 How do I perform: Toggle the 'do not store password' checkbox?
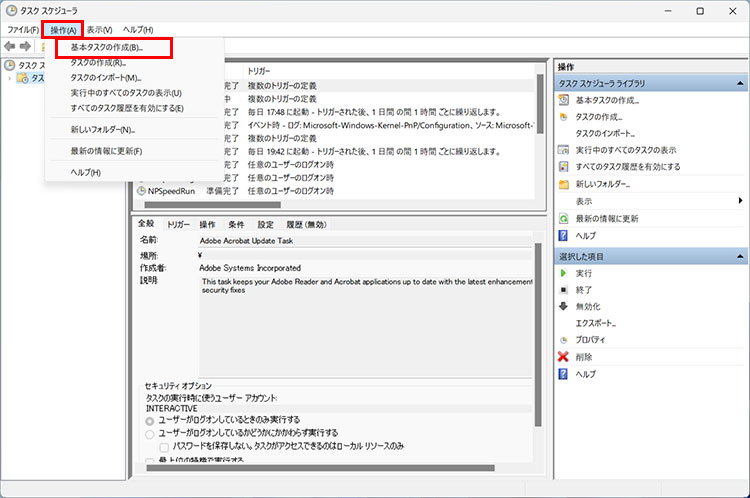click(x=164, y=446)
